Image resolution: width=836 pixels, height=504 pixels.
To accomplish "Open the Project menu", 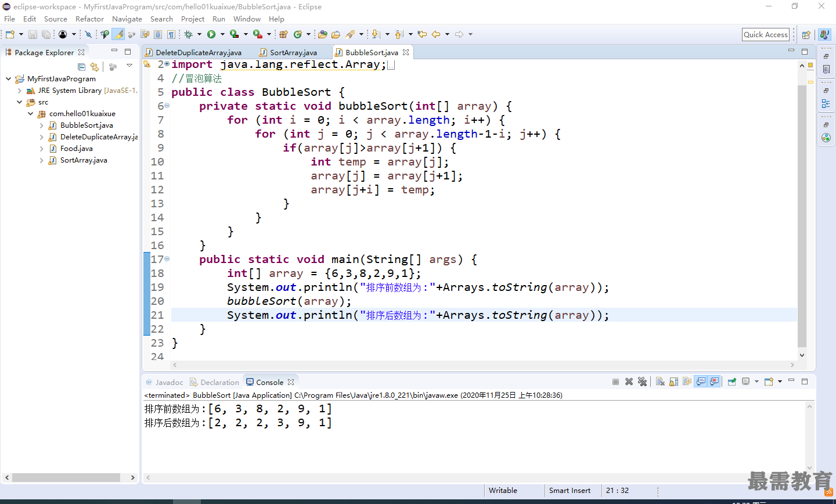I will coord(193,19).
